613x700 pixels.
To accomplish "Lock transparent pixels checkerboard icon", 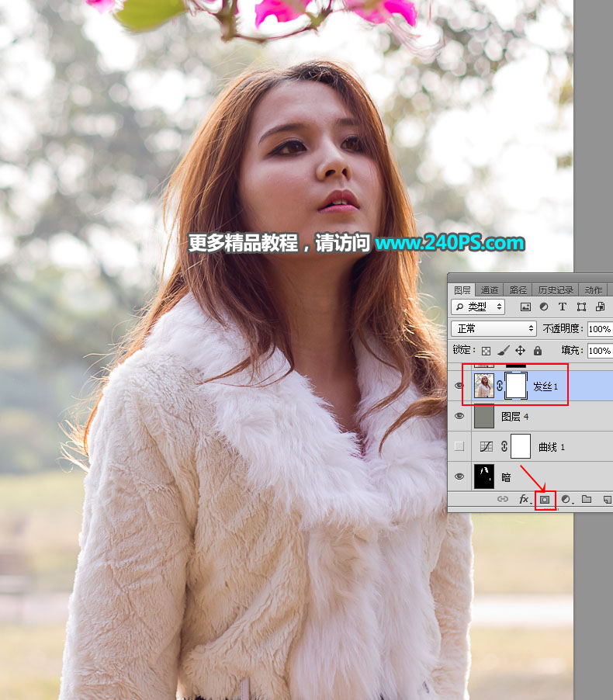I will tap(487, 351).
